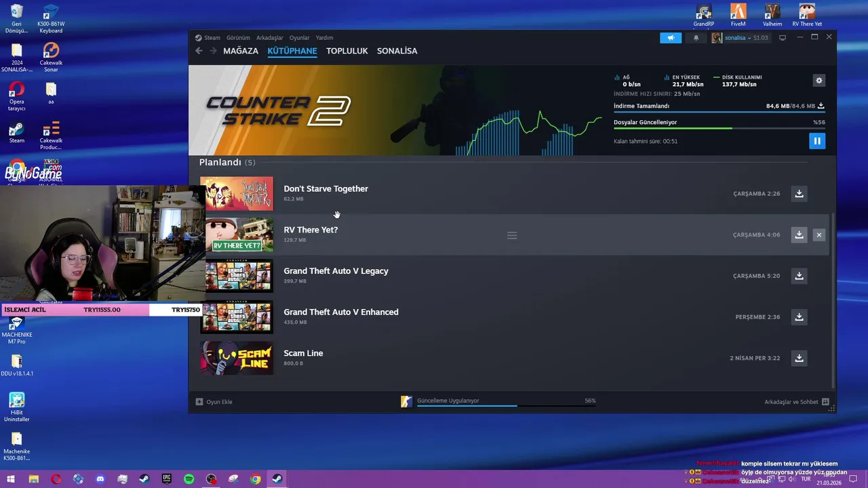Viewport: 868px width, 488px height.
Task: Open the Görünüm menu
Action: pyautogui.click(x=238, y=38)
